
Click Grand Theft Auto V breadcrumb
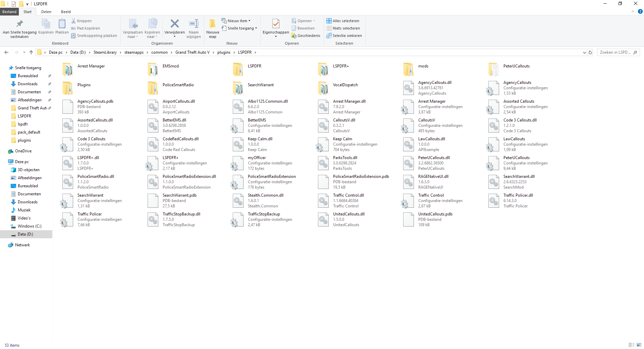(x=193, y=52)
